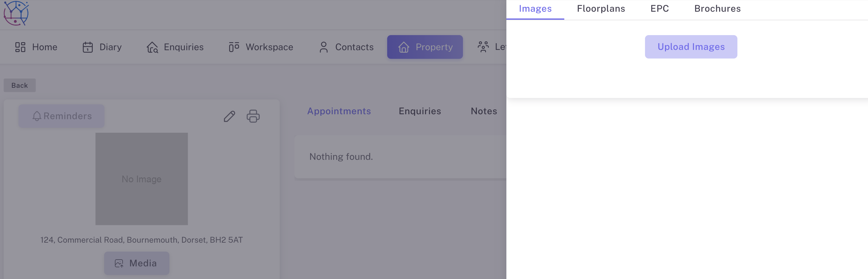The image size is (868, 279).
Task: Open the EPC tab
Action: pos(659,9)
